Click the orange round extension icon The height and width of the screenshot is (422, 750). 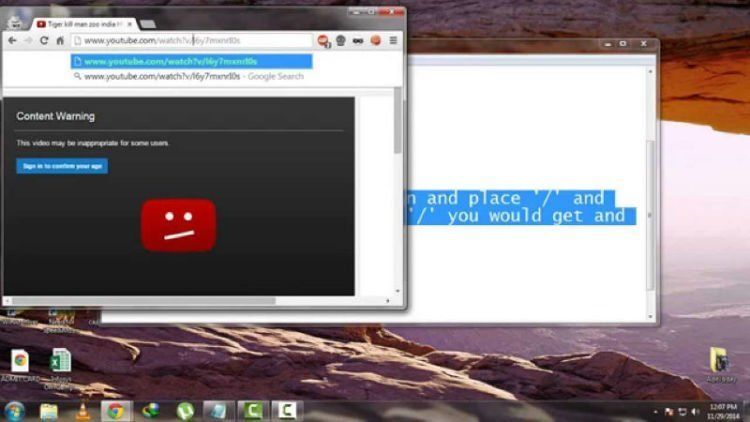click(x=375, y=41)
